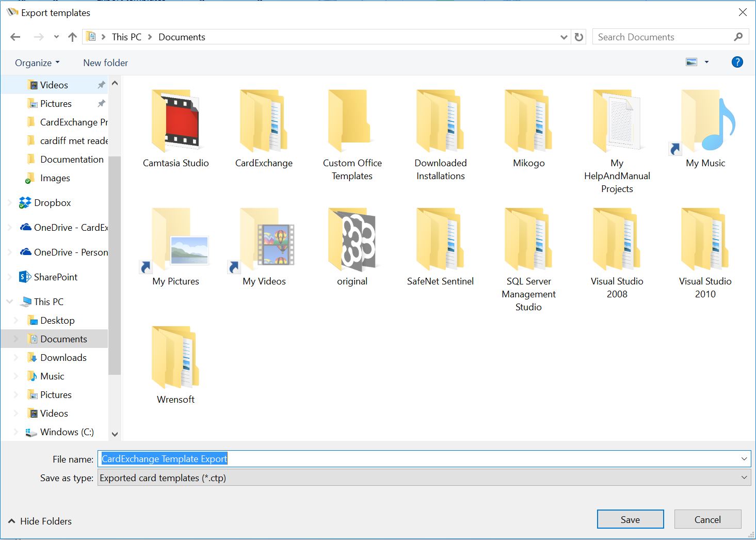Go up one folder level
The height and width of the screenshot is (540, 756).
coord(72,37)
